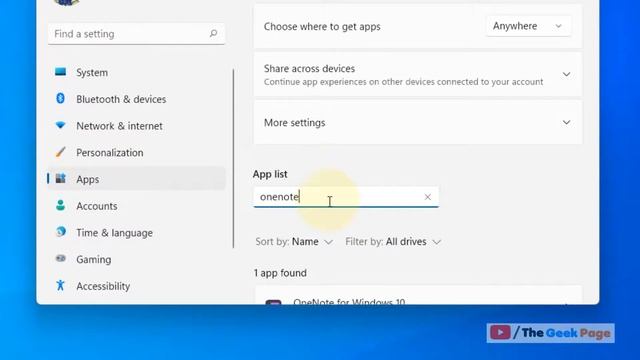
Task: Open Time & language settings
Action: tap(137, 232)
